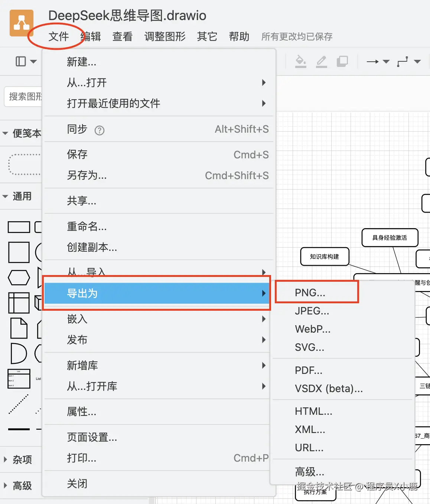Screen dimensions: 430x504
Task: Select the solid thick line shape
Action: tap(19, 429)
